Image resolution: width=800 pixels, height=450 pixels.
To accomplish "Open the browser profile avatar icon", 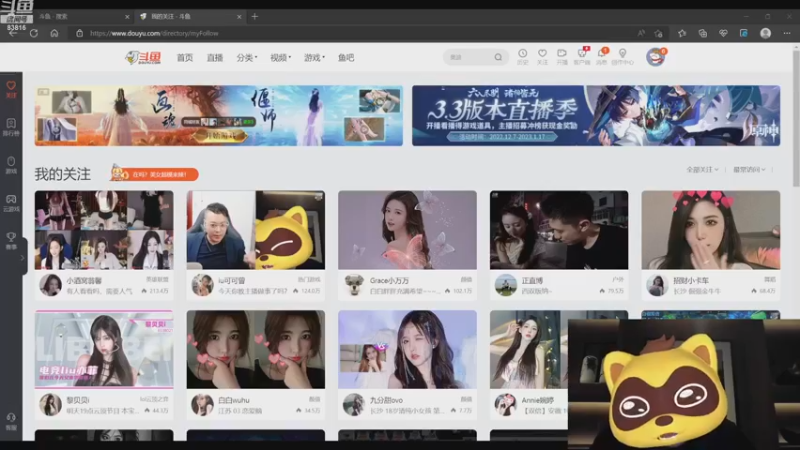I will click(x=765, y=33).
